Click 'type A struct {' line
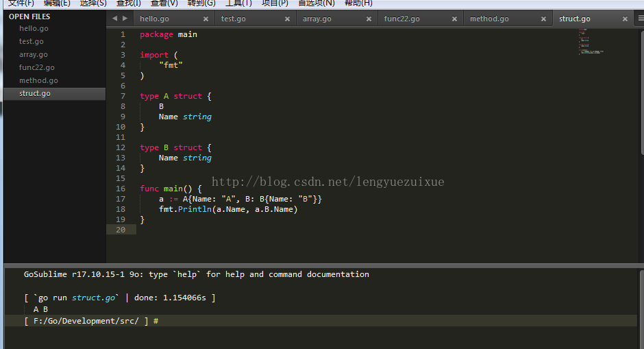The width and height of the screenshot is (644, 349). pos(176,96)
